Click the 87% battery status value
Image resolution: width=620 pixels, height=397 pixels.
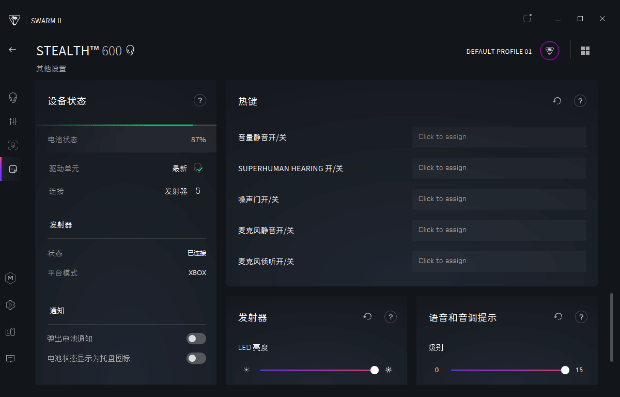(x=198, y=140)
